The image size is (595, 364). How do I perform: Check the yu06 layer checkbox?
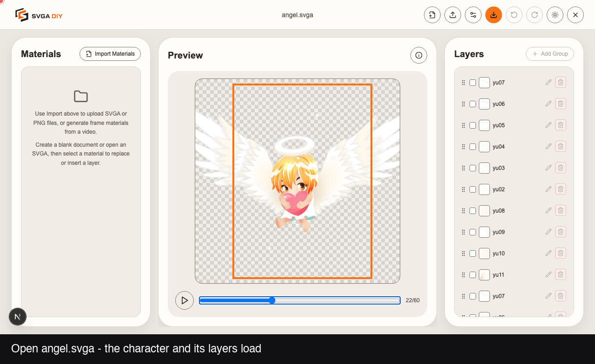tap(473, 104)
